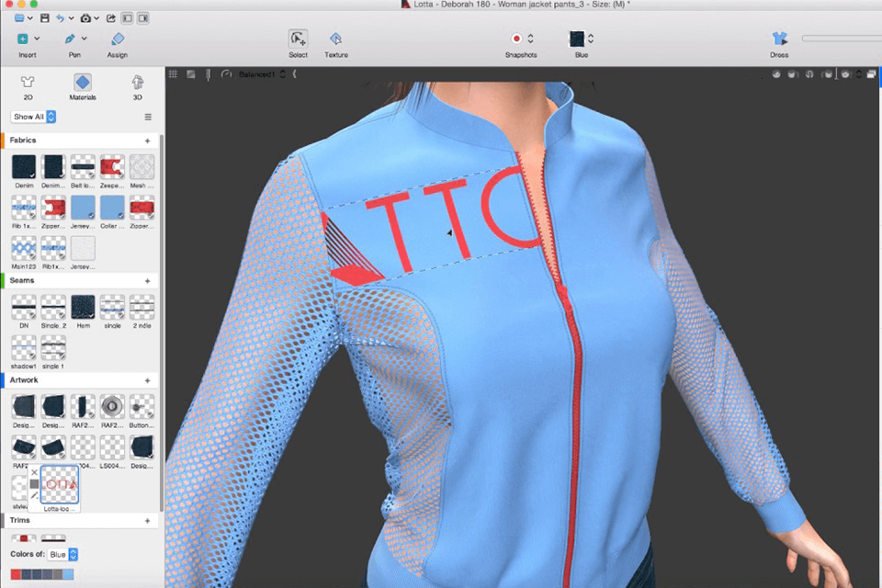The image size is (882, 588).
Task: Toggle the viewport grid icon
Action: (x=174, y=74)
